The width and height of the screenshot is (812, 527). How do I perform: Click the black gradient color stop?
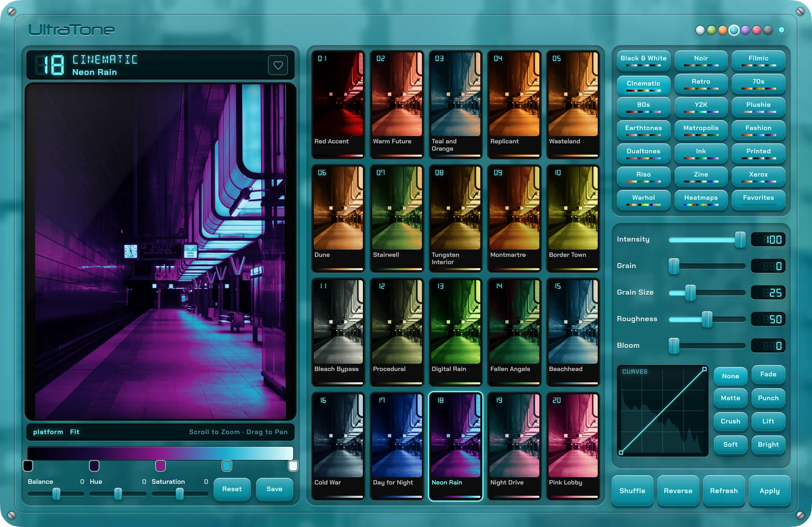pos(28,466)
